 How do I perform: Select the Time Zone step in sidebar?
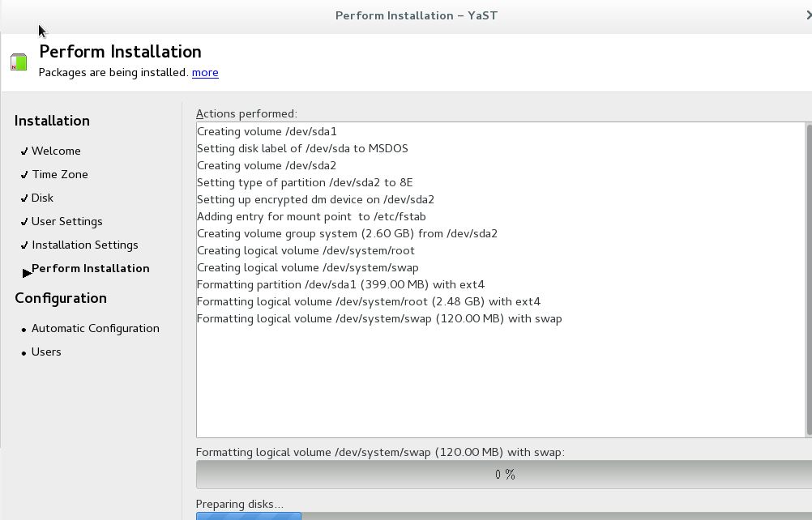coord(59,174)
